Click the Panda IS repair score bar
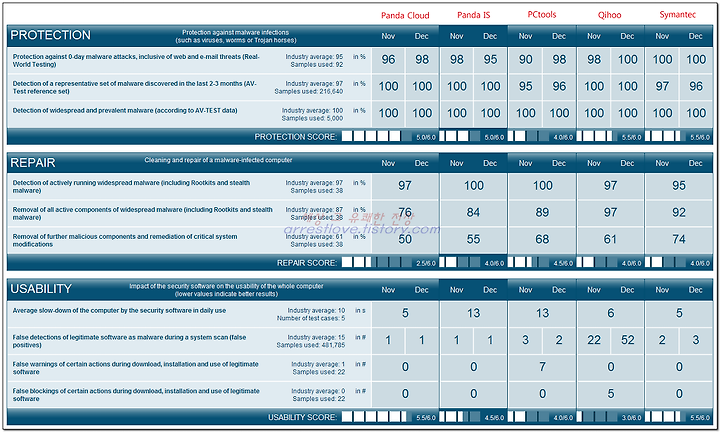720x432 pixels. click(x=460, y=263)
